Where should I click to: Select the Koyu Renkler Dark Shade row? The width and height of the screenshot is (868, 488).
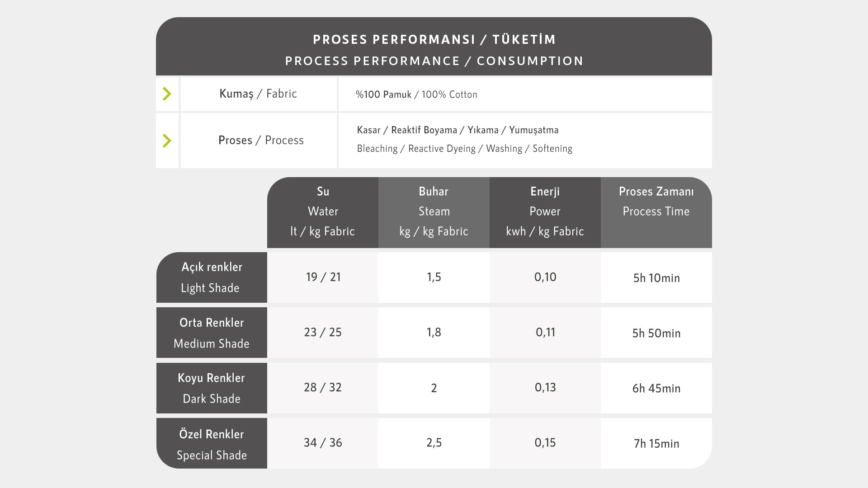211,388
